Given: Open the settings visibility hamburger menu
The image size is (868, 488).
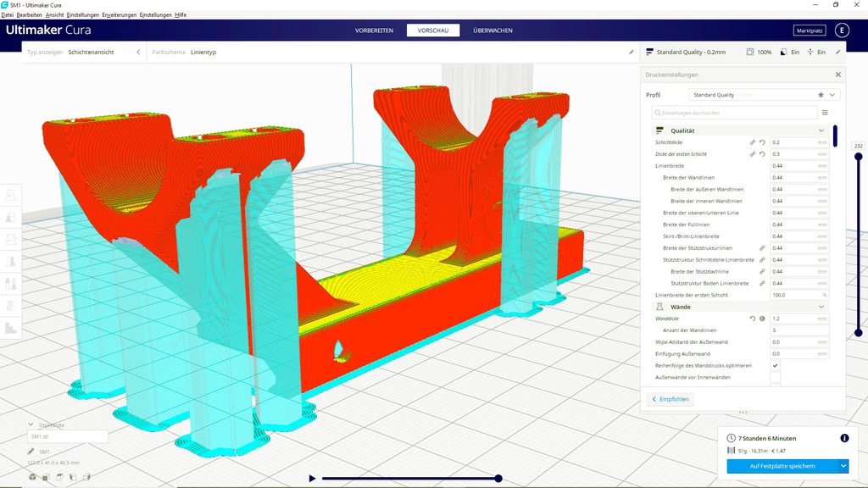Looking at the screenshot, I should pos(825,112).
